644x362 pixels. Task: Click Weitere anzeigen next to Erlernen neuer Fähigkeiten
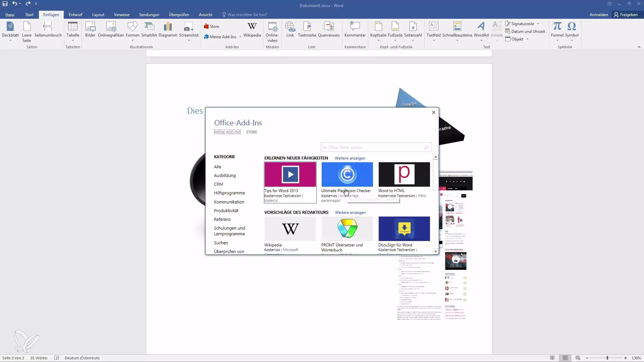350,158
